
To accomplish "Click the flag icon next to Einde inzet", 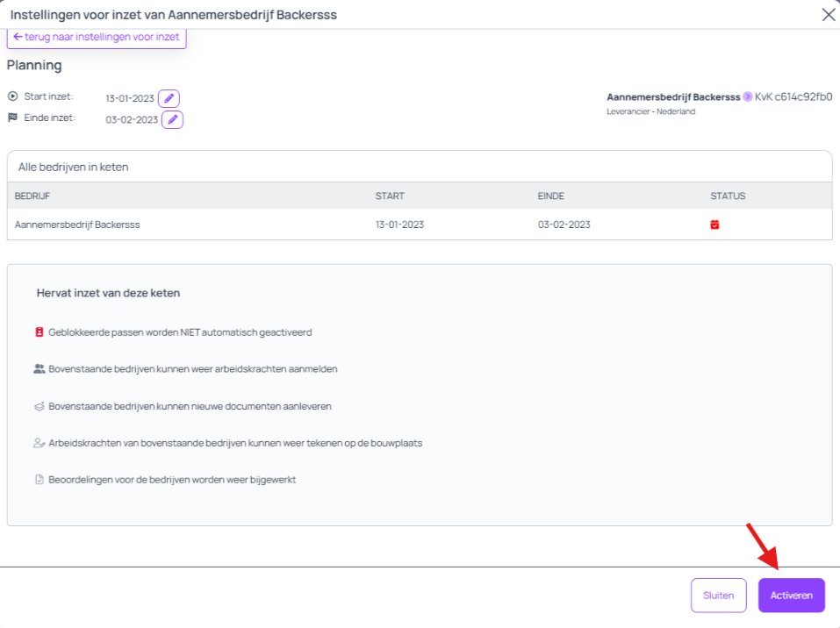I will pos(12,118).
